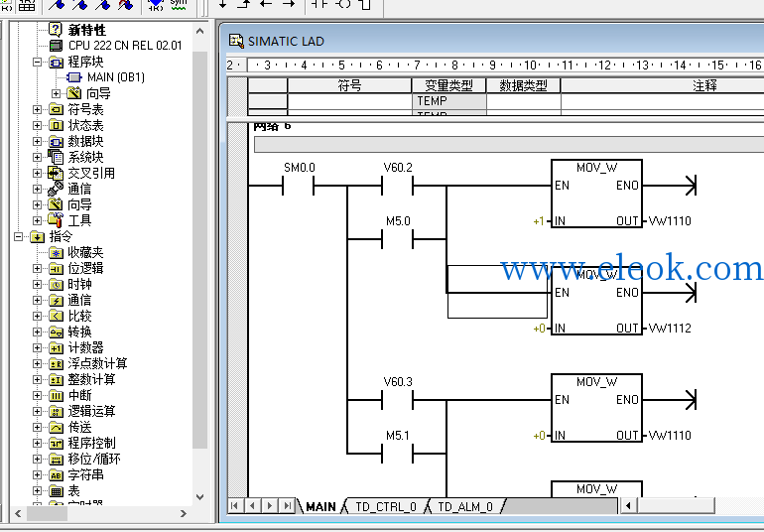Click the 计数器 counter folder icon
The image size is (764, 532).
pos(56,347)
